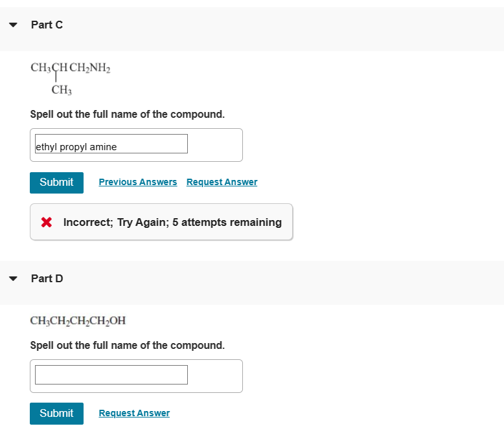Click the red X incorrect icon
The image size is (504, 435).
click(x=47, y=223)
